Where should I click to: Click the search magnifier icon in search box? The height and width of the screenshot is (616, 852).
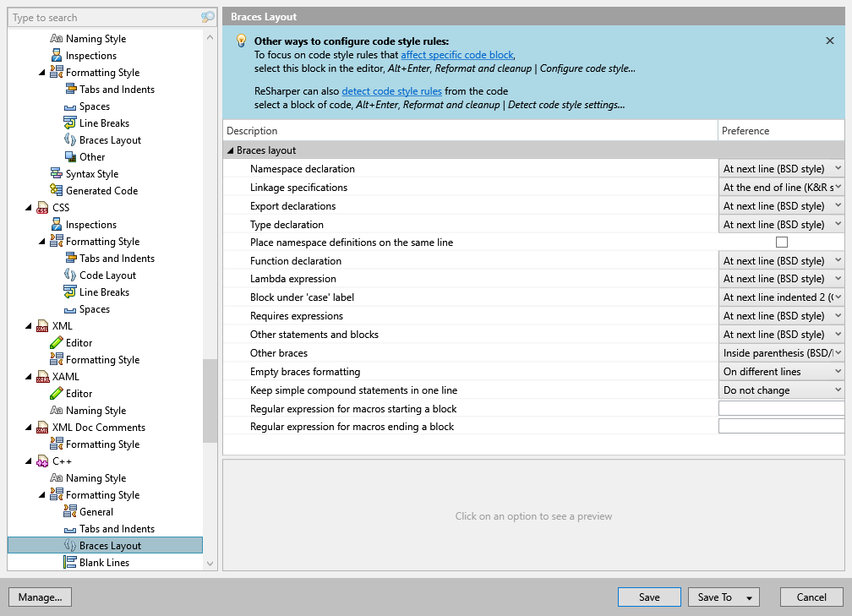click(x=208, y=17)
